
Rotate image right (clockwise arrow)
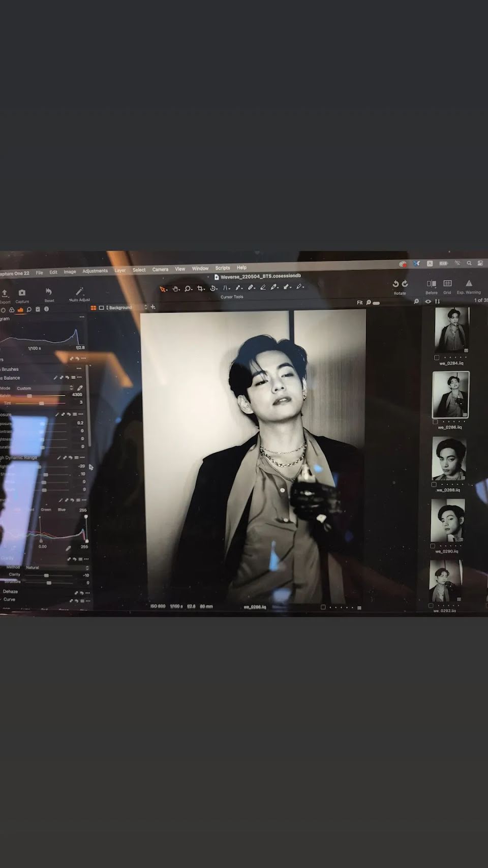tap(405, 284)
